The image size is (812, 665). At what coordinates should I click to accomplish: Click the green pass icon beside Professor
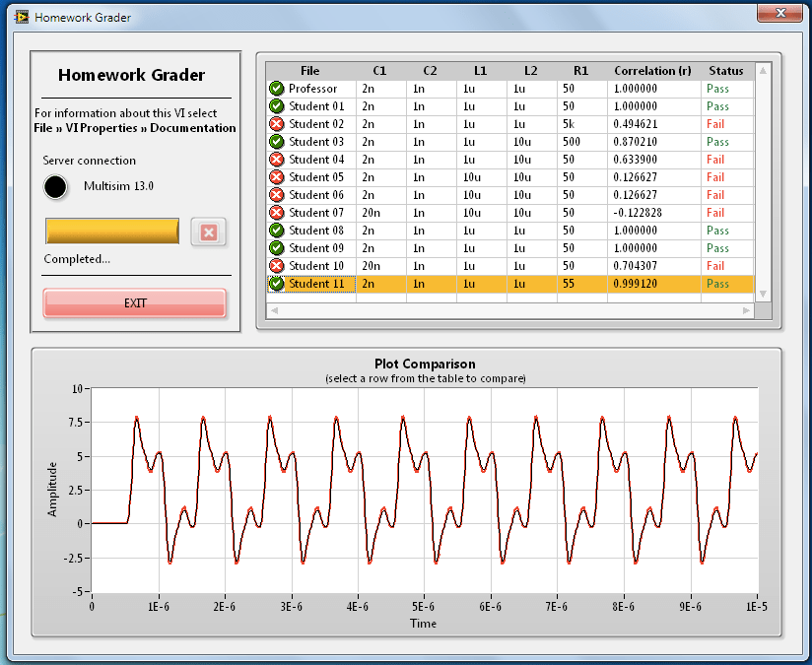(277, 89)
